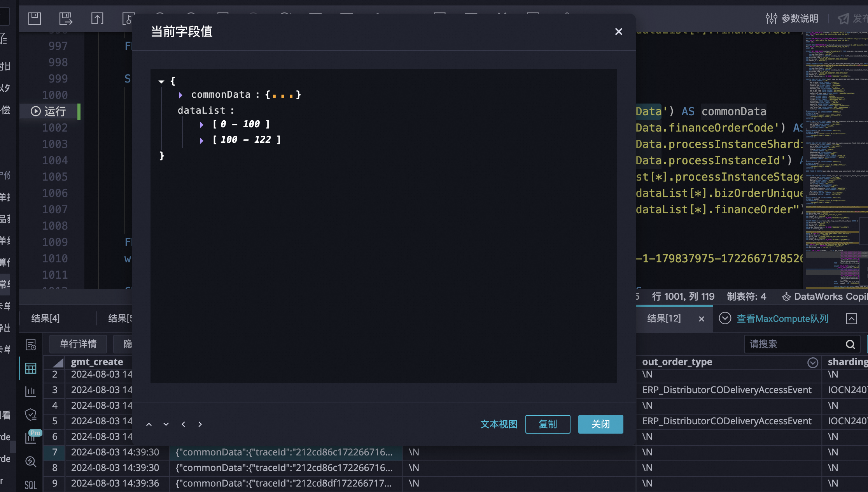Click the save icon in the editor toolbar

[35, 18]
